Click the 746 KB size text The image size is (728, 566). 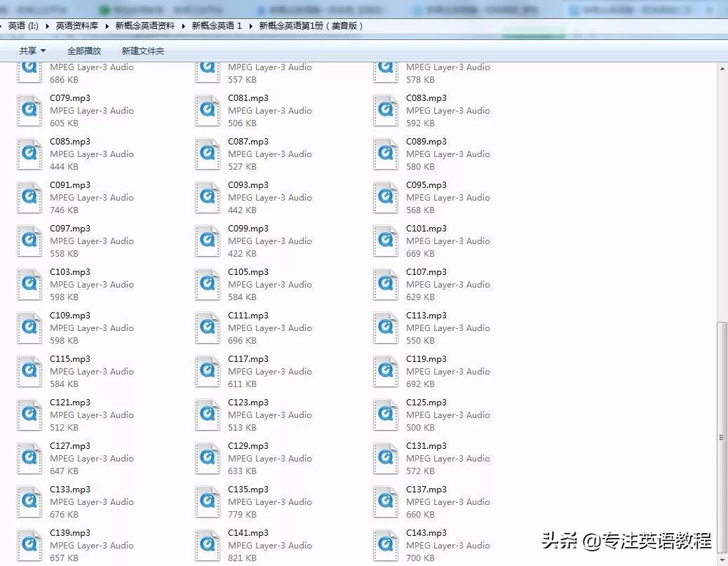[x=64, y=210]
